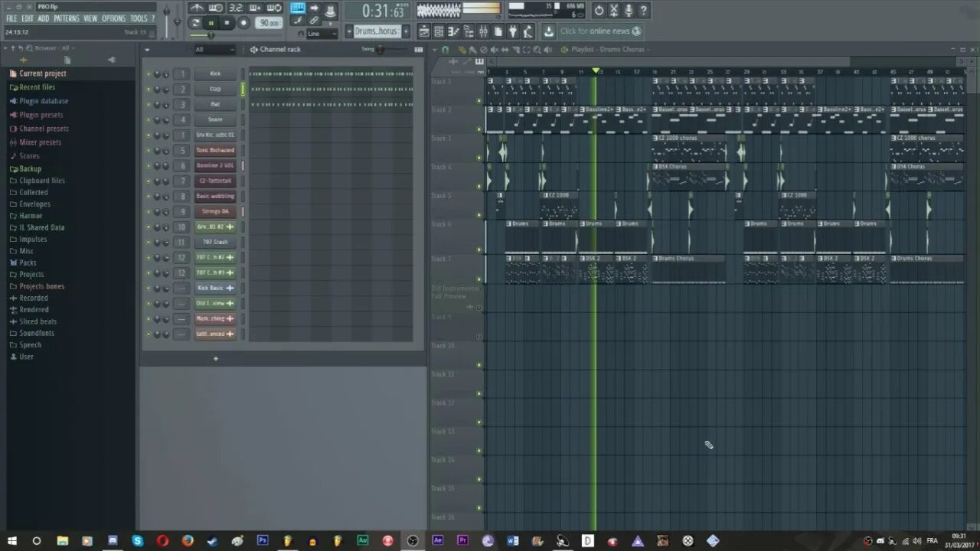Open the Playlist Drums Chorus title menu
This screenshot has width=980, height=551.
point(609,50)
